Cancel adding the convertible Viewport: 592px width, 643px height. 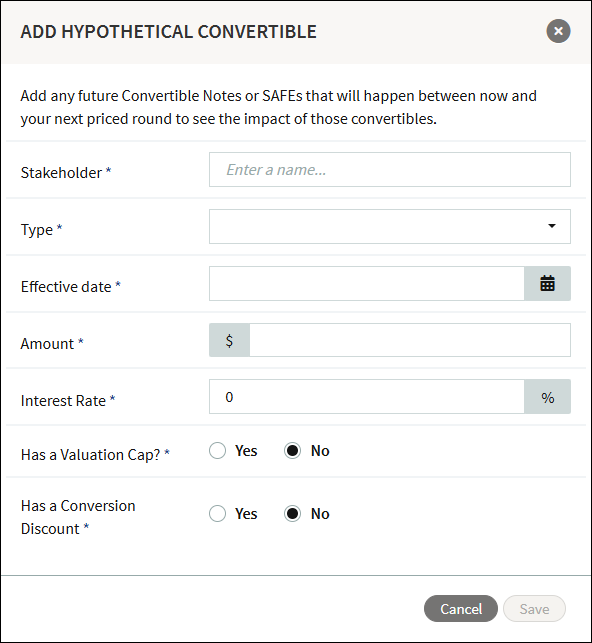click(x=461, y=609)
